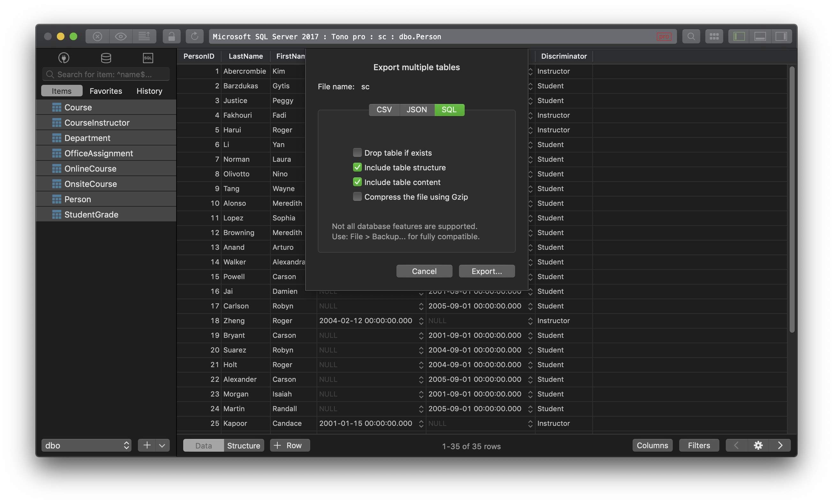
Task: Click the CSV export format button
Action: coord(384,109)
